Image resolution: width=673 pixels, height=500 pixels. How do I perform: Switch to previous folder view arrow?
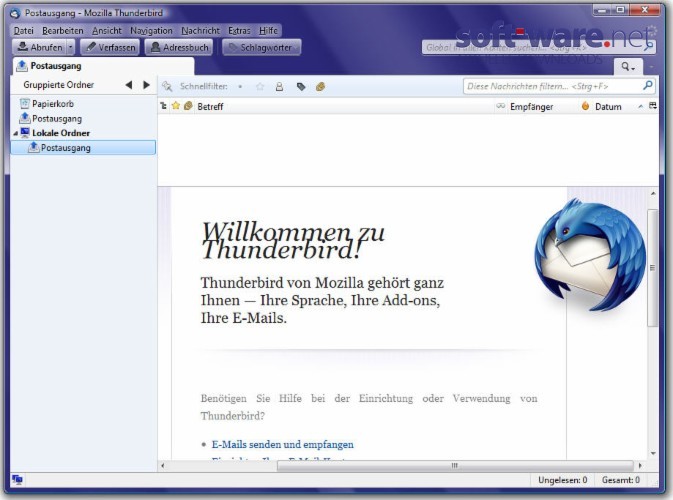click(128, 85)
